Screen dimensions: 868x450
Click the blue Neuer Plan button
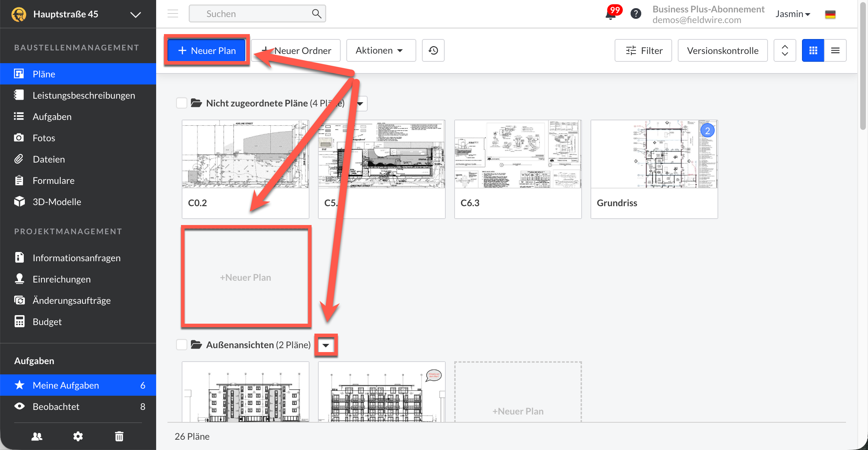point(207,50)
